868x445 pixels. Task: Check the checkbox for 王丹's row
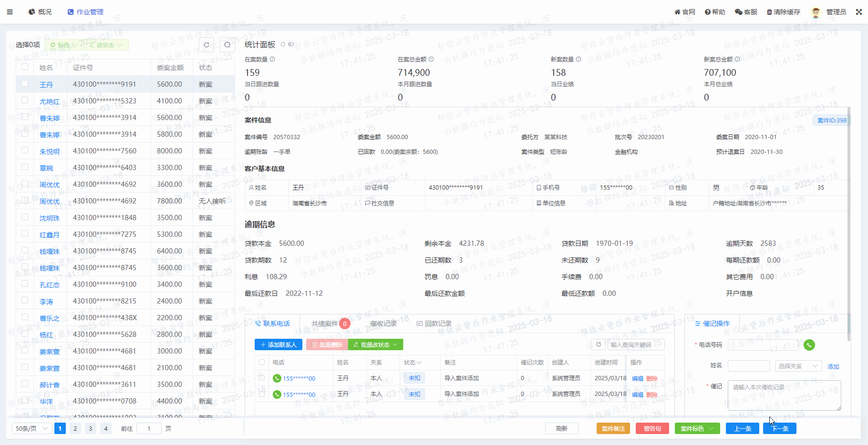point(24,84)
